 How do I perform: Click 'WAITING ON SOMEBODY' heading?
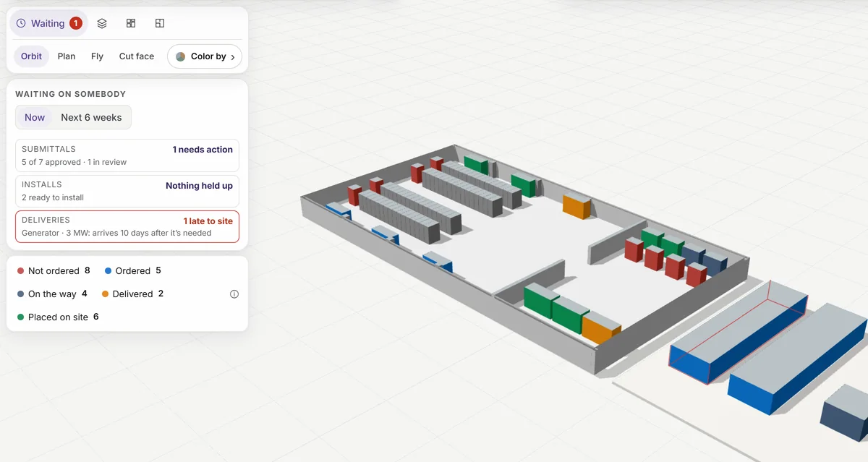pyautogui.click(x=71, y=94)
